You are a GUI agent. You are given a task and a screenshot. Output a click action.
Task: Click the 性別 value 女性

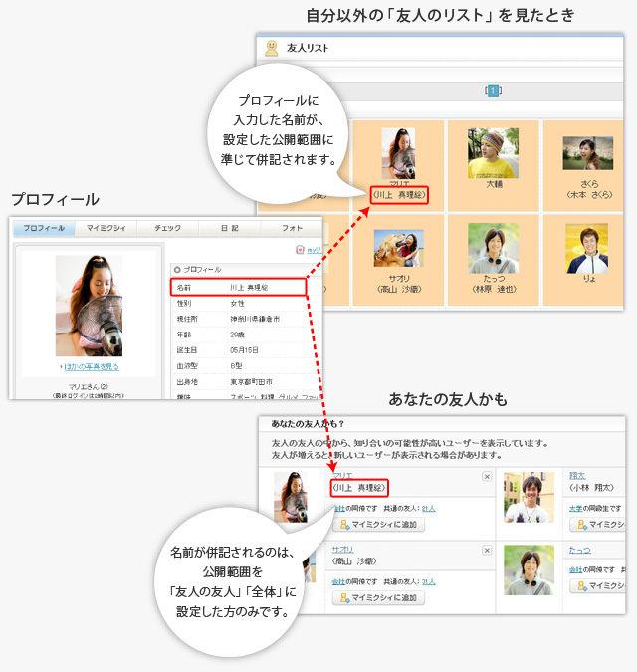pos(237,304)
